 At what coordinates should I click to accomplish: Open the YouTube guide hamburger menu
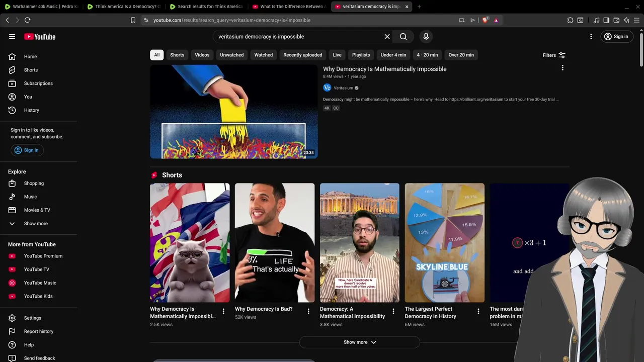[x=12, y=37]
